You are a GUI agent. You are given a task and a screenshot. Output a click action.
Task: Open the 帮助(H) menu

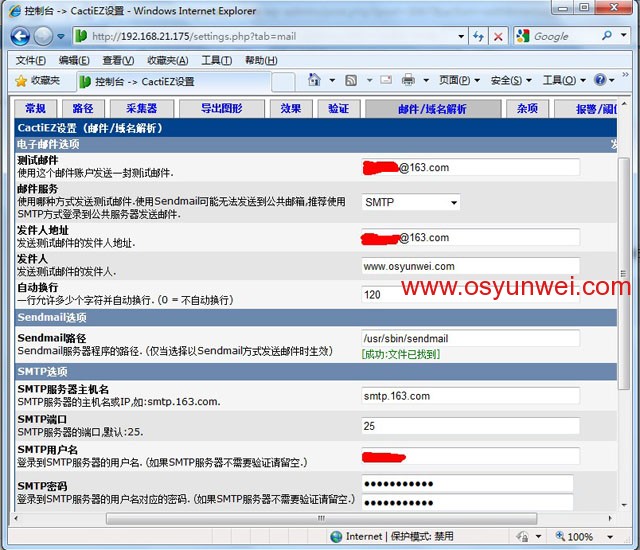tap(261, 60)
